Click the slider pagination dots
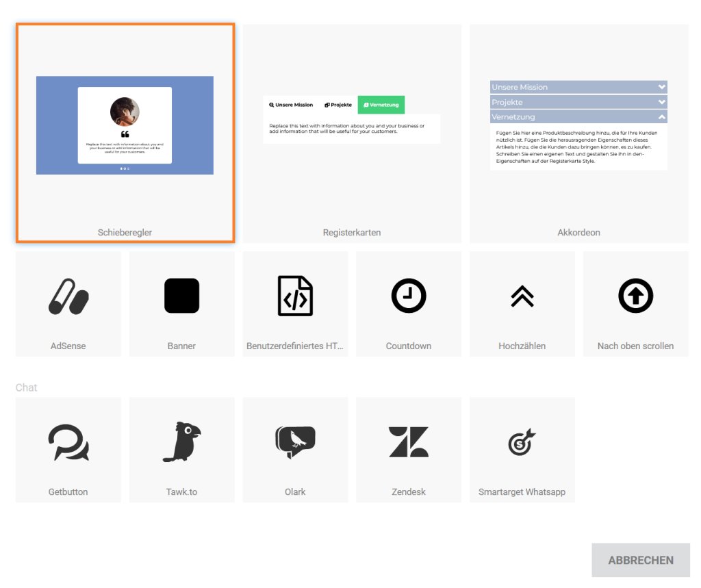 click(x=125, y=168)
